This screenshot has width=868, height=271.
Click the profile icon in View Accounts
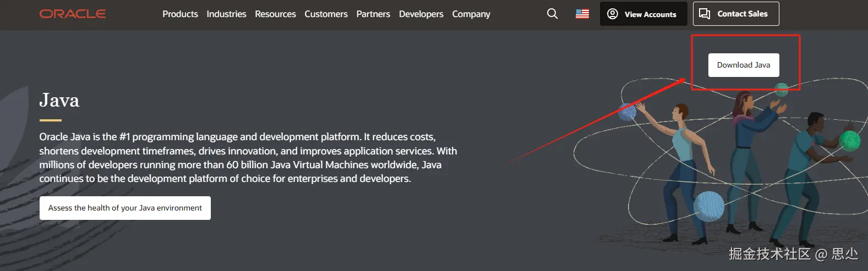pyautogui.click(x=612, y=14)
